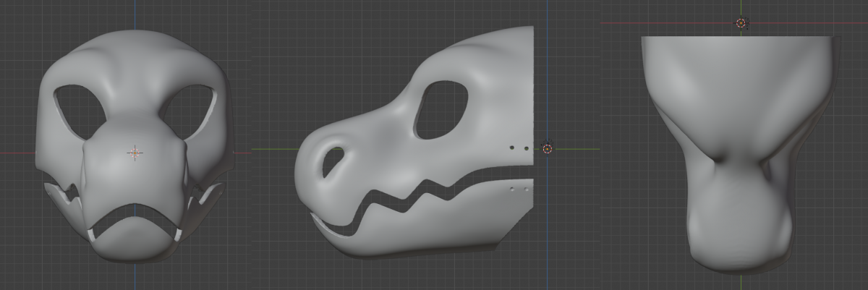This screenshot has width=868, height=290.
Task: Click the nostril hole in side view
Action: point(333,161)
